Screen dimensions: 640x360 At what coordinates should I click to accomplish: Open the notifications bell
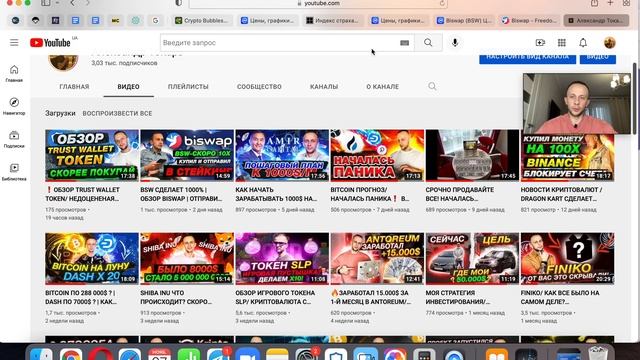[583, 42]
